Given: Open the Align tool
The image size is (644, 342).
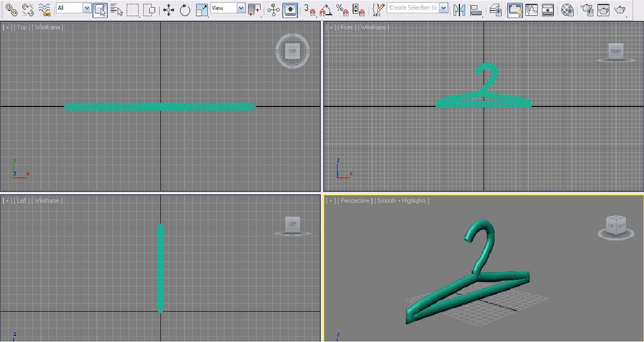Looking at the screenshot, I should tap(476, 9).
